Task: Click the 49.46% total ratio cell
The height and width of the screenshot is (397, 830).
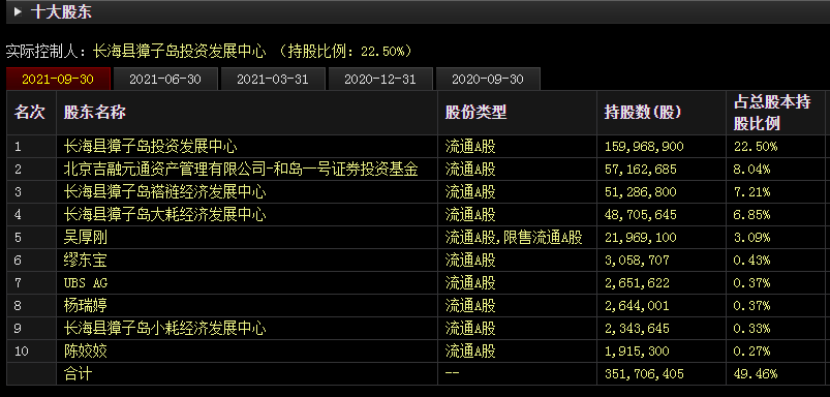Action: pyautogui.click(x=755, y=374)
